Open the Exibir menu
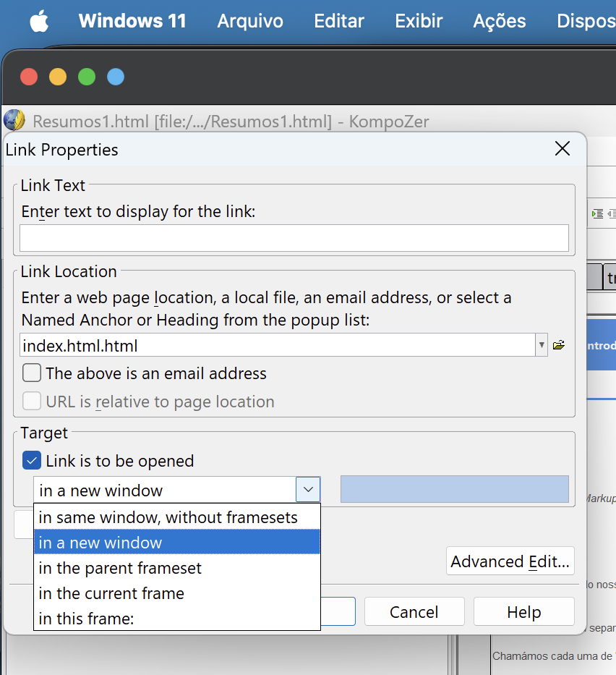Viewport: 616px width, 675px height. tap(419, 22)
